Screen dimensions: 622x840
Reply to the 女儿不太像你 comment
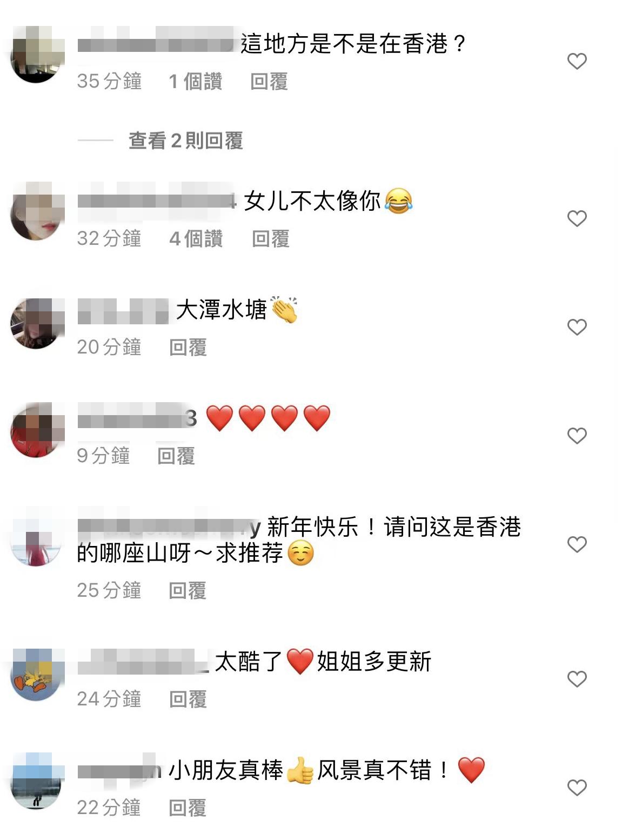pos(270,238)
